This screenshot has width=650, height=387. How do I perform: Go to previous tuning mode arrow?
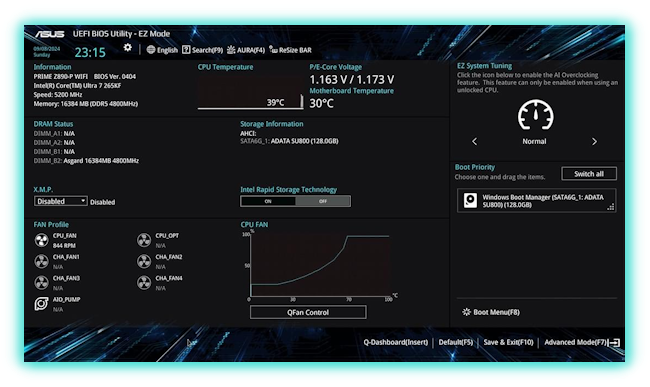tap(475, 142)
